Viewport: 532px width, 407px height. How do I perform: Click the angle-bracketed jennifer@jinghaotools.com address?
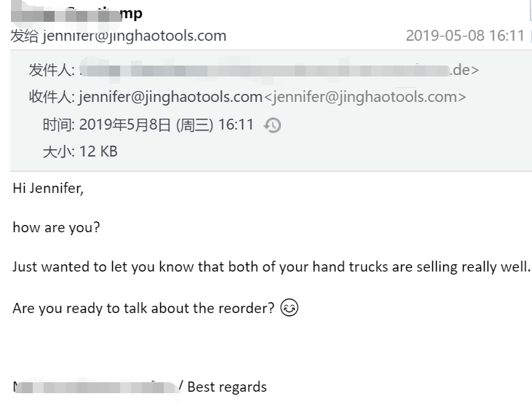(x=364, y=97)
